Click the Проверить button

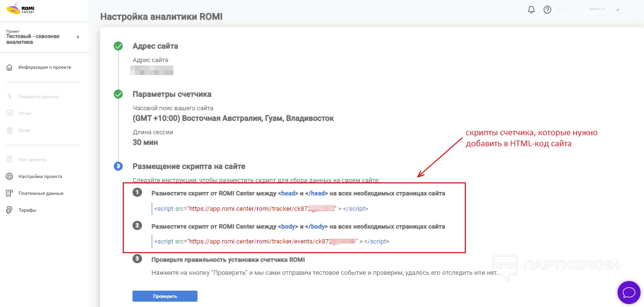click(x=165, y=296)
